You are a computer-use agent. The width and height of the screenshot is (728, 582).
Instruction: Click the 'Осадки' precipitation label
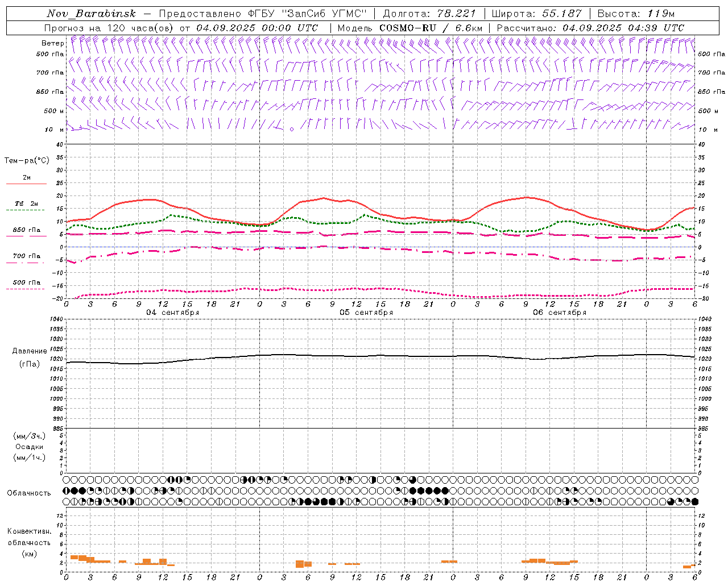point(30,447)
